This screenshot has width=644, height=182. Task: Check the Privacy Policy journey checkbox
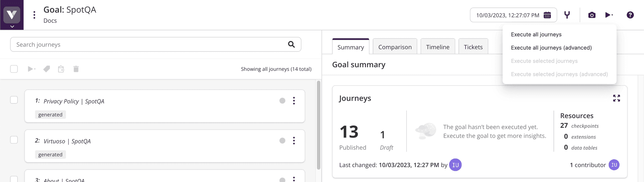(14, 100)
